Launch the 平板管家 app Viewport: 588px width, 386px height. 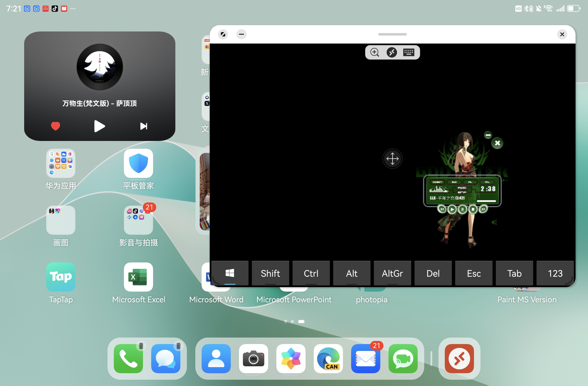pos(138,163)
